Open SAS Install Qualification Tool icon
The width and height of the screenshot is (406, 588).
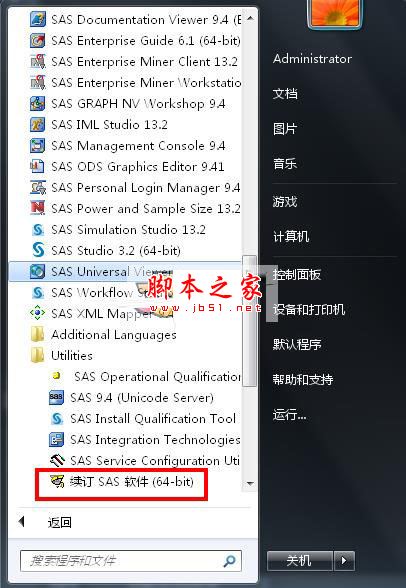57,418
